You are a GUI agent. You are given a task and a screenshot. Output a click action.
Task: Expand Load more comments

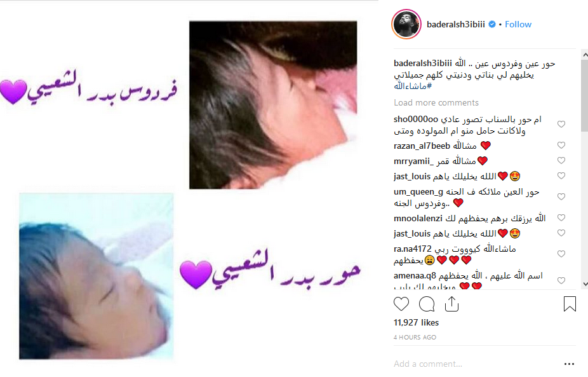(x=436, y=103)
